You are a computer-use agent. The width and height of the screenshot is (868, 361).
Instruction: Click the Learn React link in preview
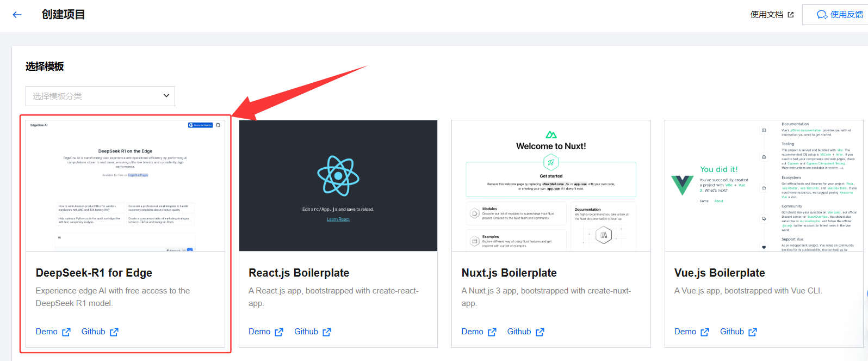coord(338,219)
